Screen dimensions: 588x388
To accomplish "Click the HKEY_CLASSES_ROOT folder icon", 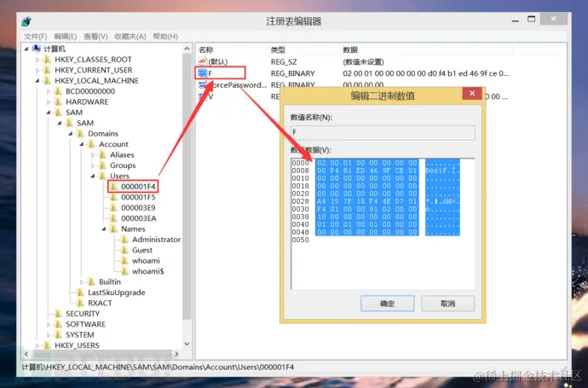I will [x=48, y=60].
